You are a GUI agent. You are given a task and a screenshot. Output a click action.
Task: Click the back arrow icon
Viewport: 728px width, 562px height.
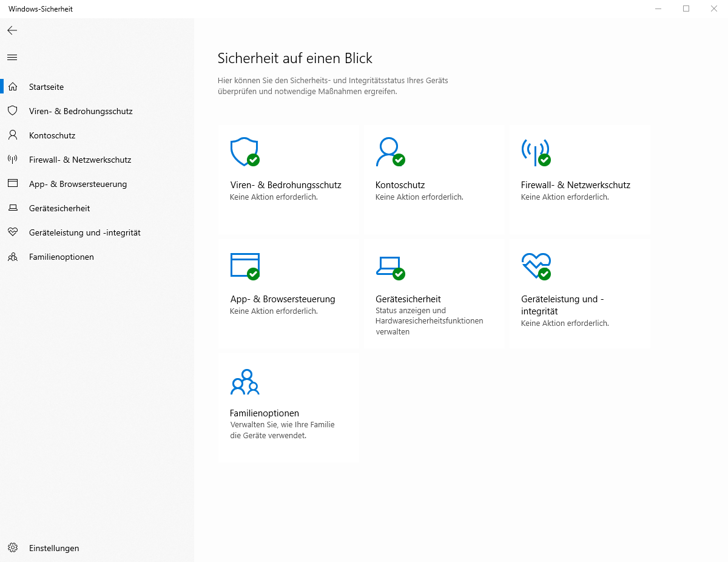tap(12, 30)
